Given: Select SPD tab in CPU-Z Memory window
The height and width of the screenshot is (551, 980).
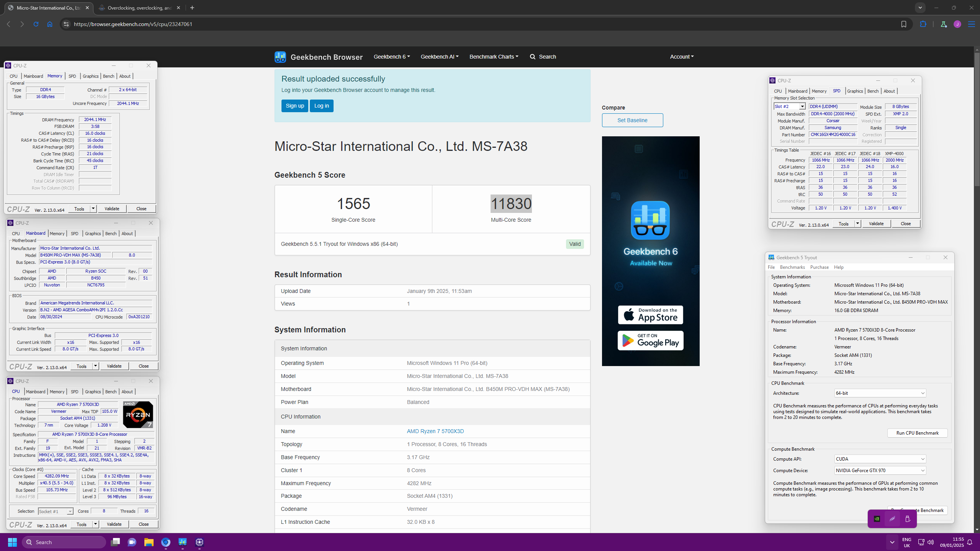Looking at the screenshot, I should click(72, 76).
